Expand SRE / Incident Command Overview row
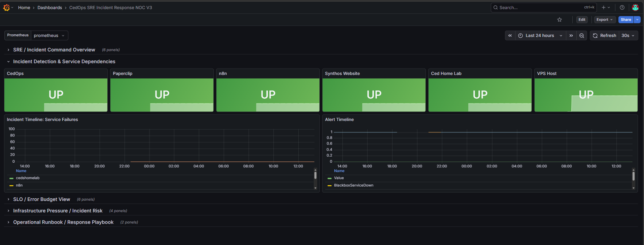 (x=54, y=50)
